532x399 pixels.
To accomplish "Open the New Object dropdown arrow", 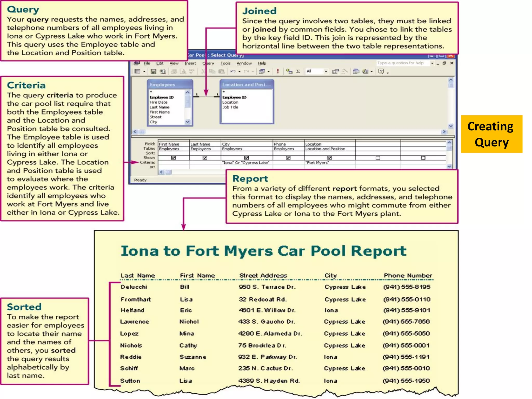I will coord(372,71).
